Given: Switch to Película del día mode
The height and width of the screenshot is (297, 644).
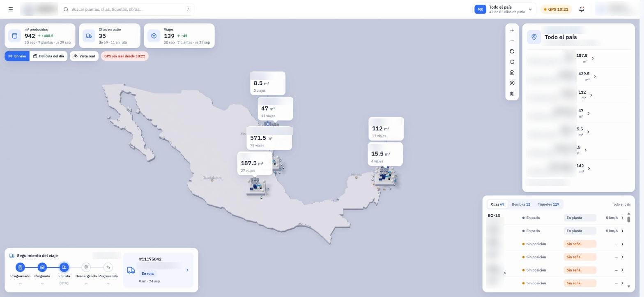Looking at the screenshot, I should point(48,56).
